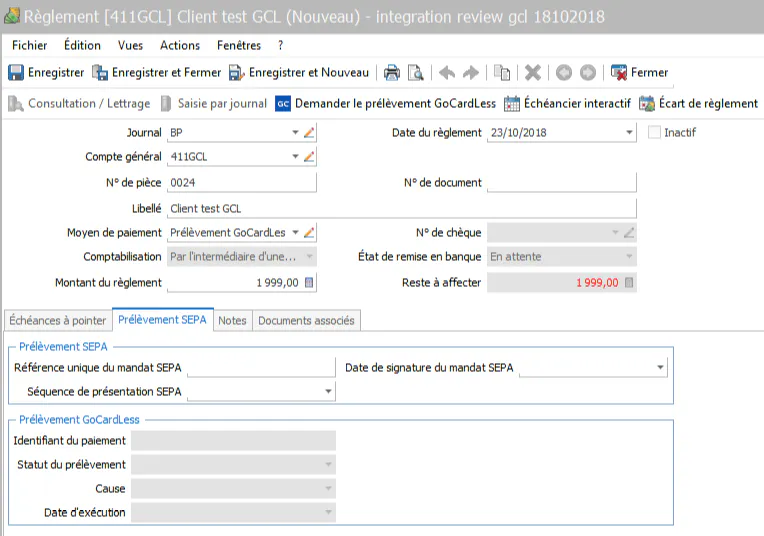Open print preview magnifier icon

(416, 73)
